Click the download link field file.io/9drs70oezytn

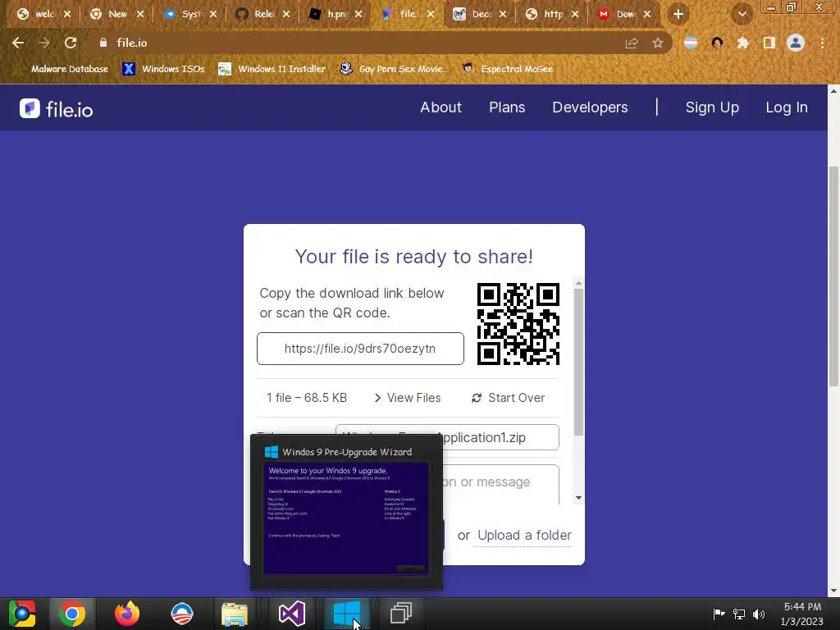[x=360, y=349]
